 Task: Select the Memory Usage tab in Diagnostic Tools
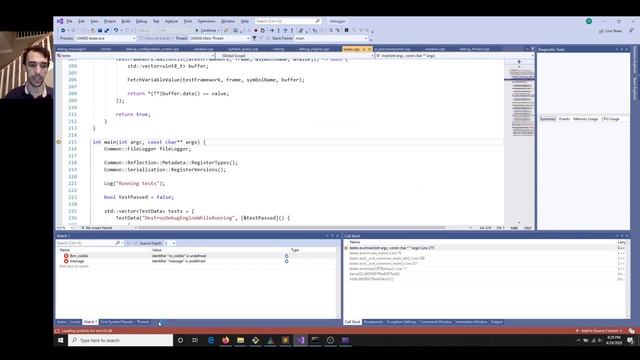click(585, 119)
